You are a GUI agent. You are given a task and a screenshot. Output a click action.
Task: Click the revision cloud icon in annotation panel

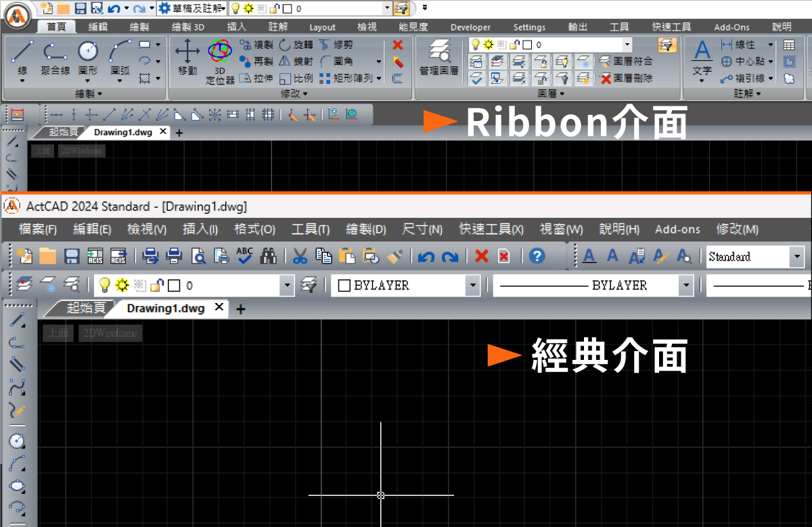pos(789,78)
